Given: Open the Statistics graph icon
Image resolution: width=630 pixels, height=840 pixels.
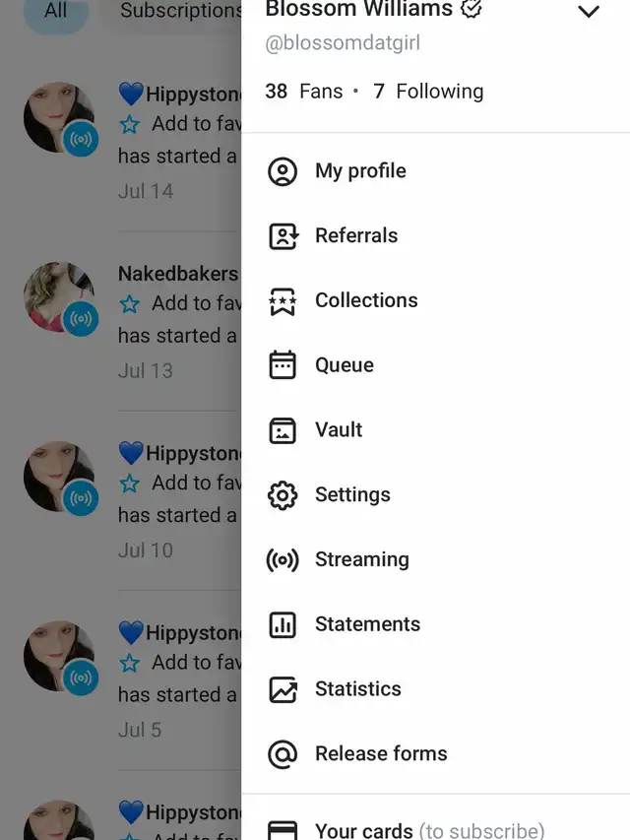Looking at the screenshot, I should pyautogui.click(x=283, y=689).
